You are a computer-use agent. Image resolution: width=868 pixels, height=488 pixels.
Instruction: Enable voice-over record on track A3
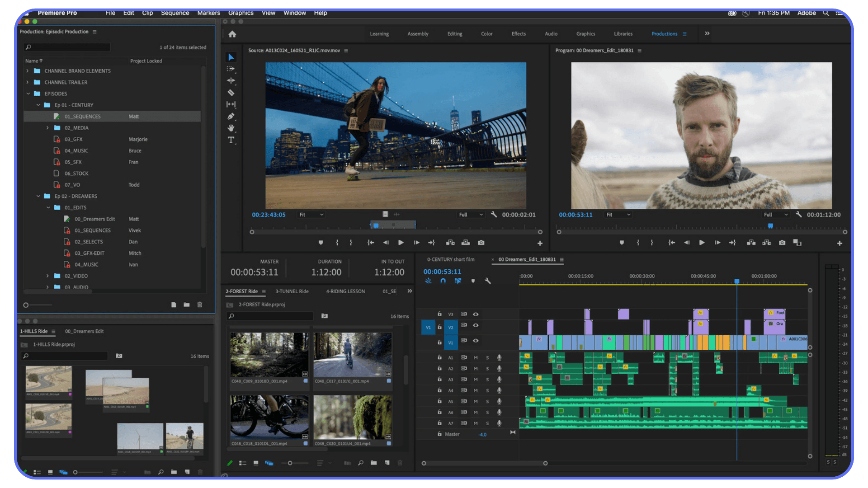[500, 379]
